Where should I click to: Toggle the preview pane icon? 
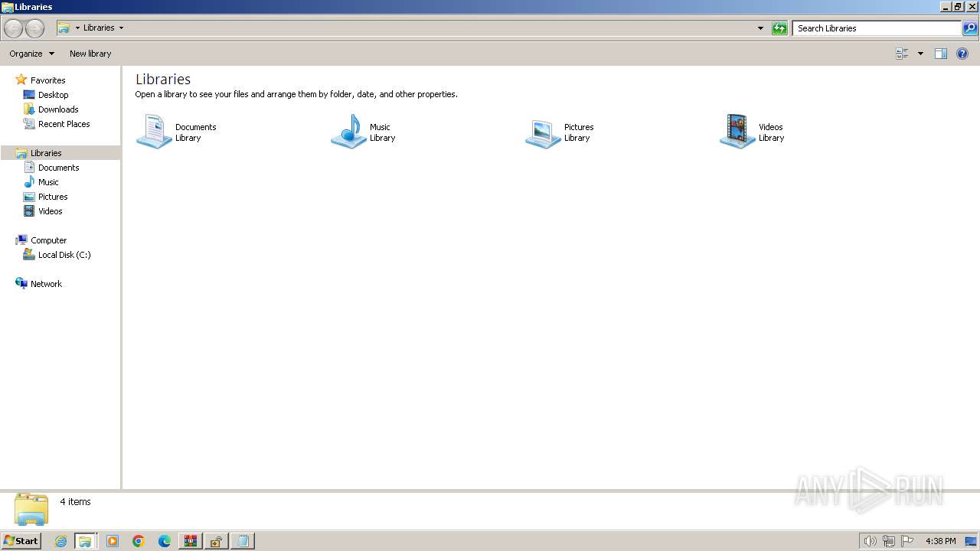pos(941,54)
